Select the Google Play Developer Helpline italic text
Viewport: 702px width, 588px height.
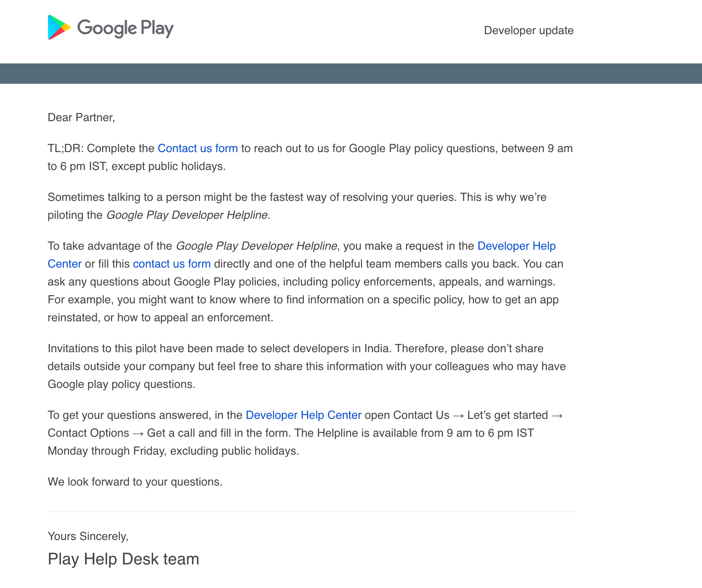(x=187, y=215)
